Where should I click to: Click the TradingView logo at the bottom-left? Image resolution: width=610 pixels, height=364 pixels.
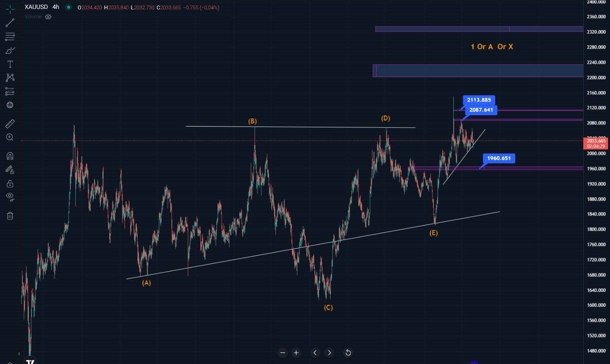[30, 361]
